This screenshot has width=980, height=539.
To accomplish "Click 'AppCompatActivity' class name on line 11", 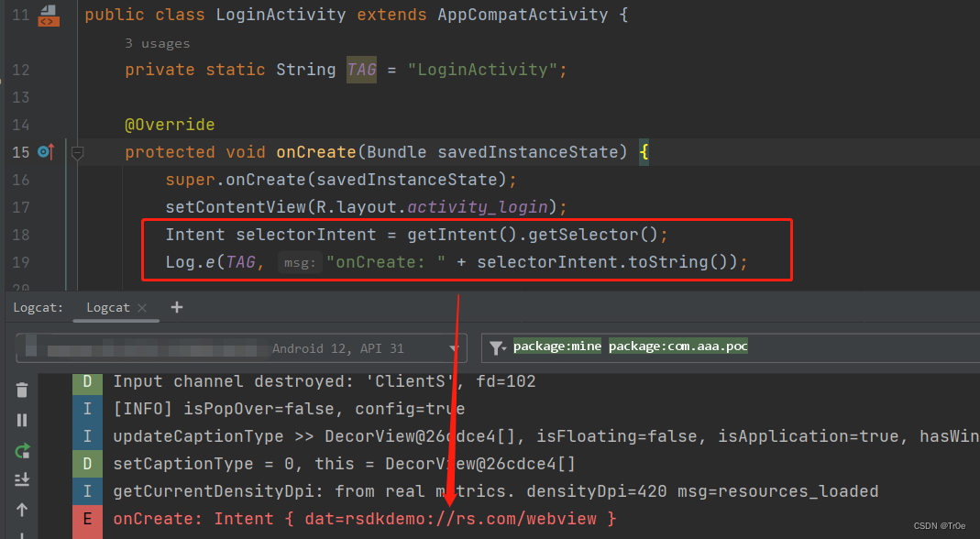I will [x=523, y=15].
